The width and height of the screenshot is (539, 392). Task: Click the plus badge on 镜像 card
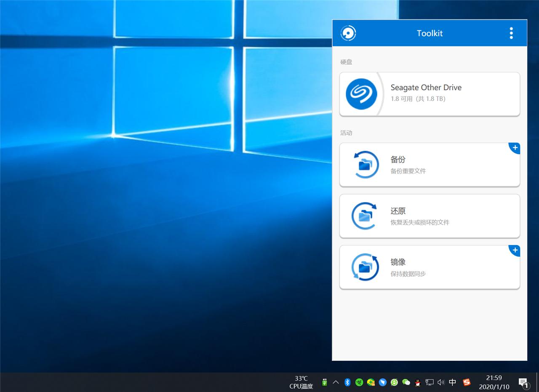point(515,250)
